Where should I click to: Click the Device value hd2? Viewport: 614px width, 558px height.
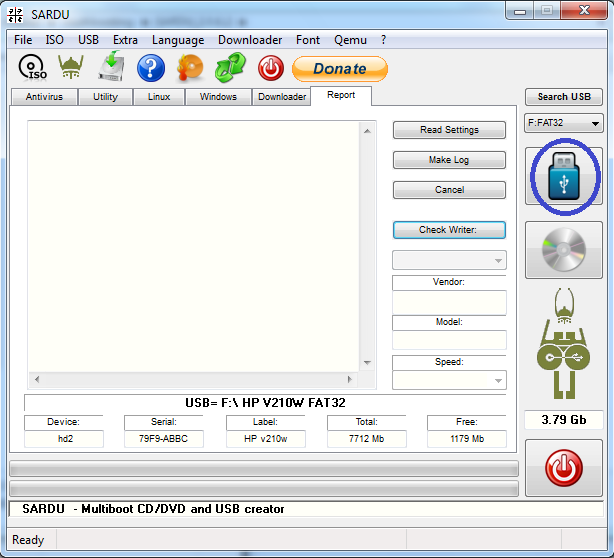[64, 439]
